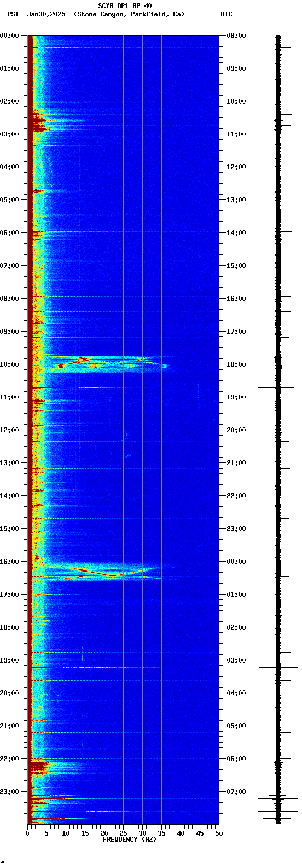
Task: Click the PST time label '23:00'
Action: pos(9,792)
